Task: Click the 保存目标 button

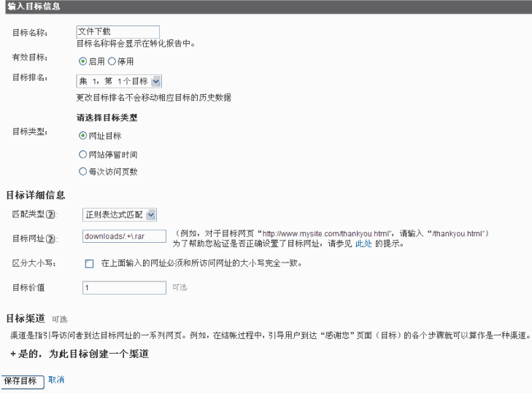Action: (22, 381)
